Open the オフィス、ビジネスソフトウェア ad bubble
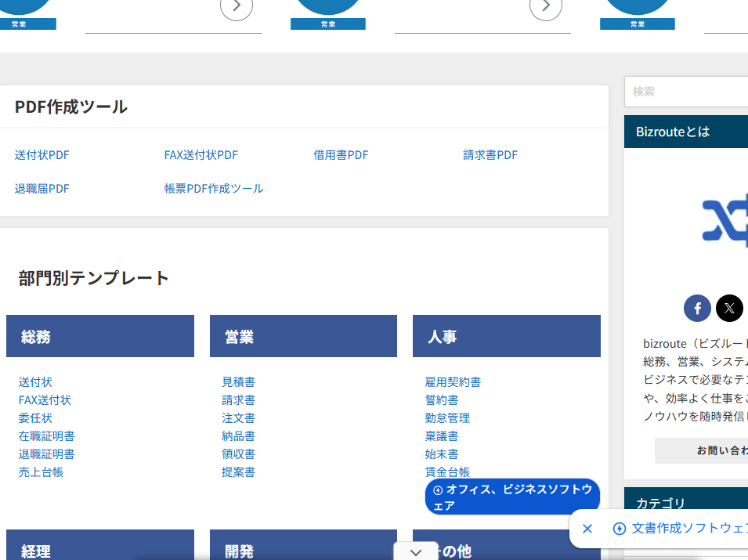This screenshot has height=560, width=748. 512,497
